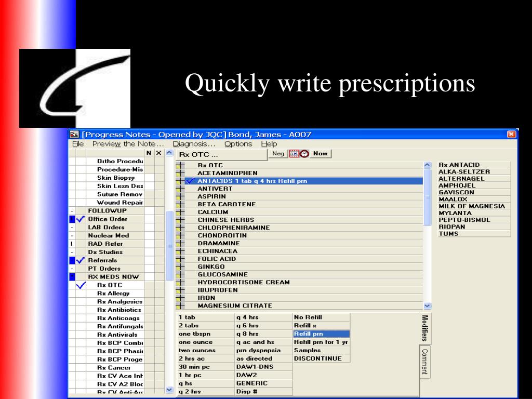Choose the 2 tabs dose modifier

click(x=206, y=326)
